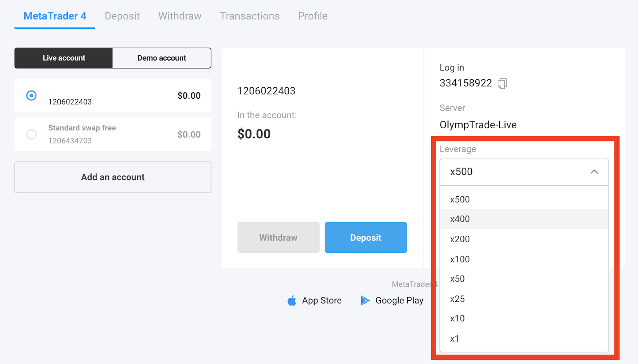Click the blue Deposit button

366,237
